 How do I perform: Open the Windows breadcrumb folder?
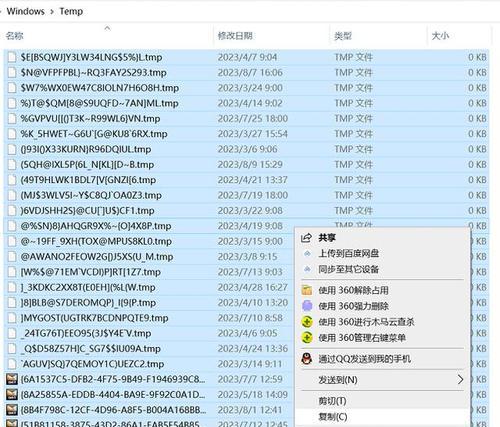26,11
